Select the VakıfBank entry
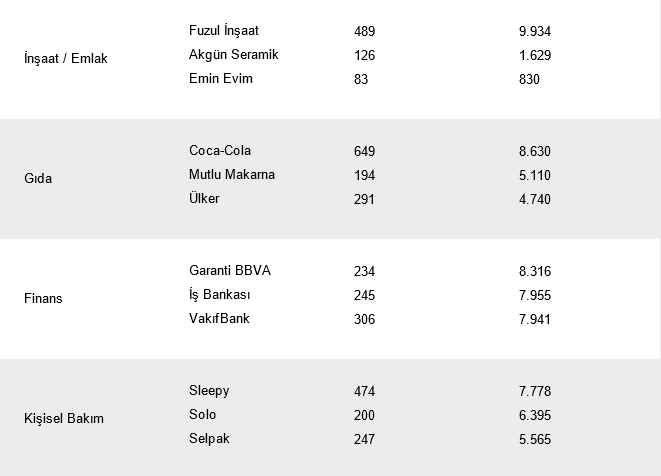Screen dimensions: 661x476 click(219, 319)
